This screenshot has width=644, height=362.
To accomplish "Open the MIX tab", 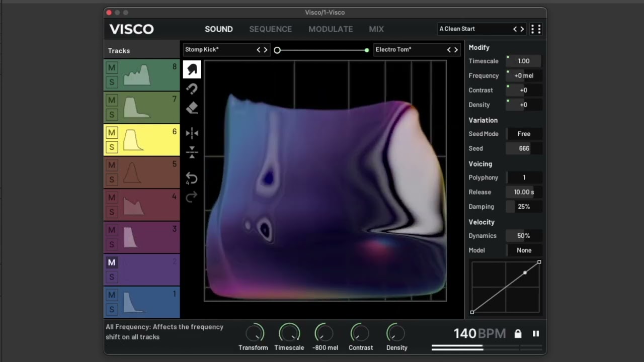I will point(376,29).
